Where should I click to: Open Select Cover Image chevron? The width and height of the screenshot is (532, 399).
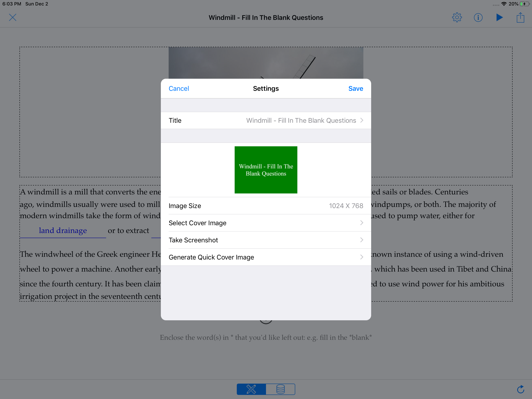(361, 223)
